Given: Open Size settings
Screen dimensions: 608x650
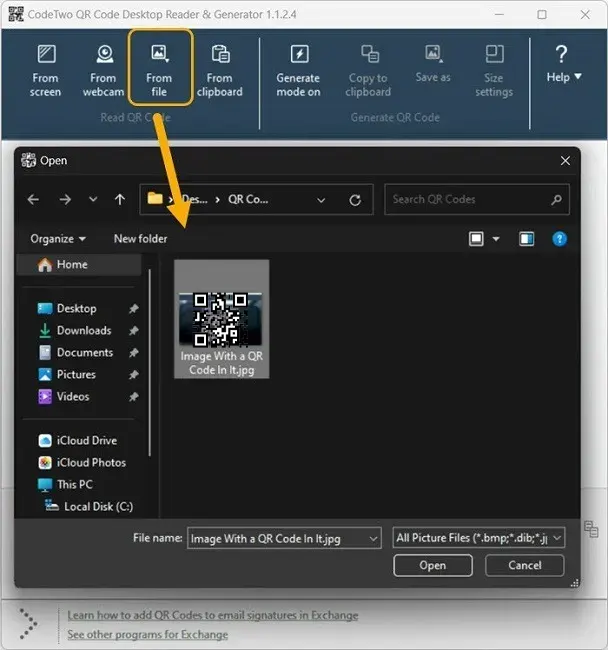Looking at the screenshot, I should click(494, 69).
